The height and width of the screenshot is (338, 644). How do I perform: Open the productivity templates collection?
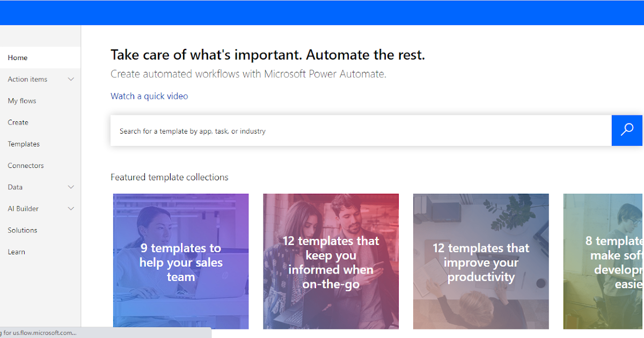tap(481, 261)
